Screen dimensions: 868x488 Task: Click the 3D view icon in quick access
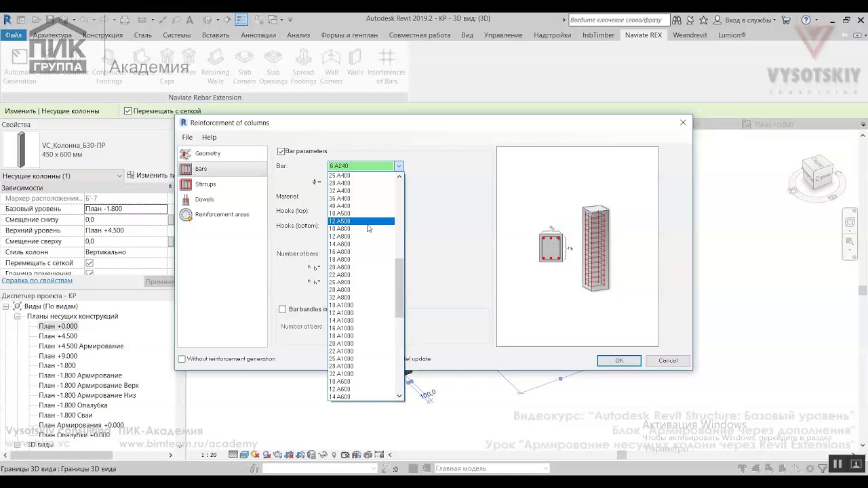point(208,20)
